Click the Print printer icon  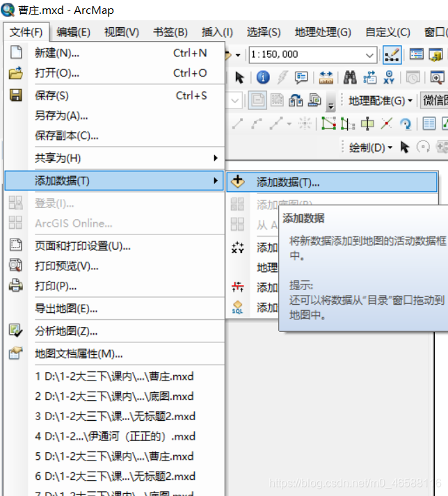pyautogui.click(x=15, y=285)
